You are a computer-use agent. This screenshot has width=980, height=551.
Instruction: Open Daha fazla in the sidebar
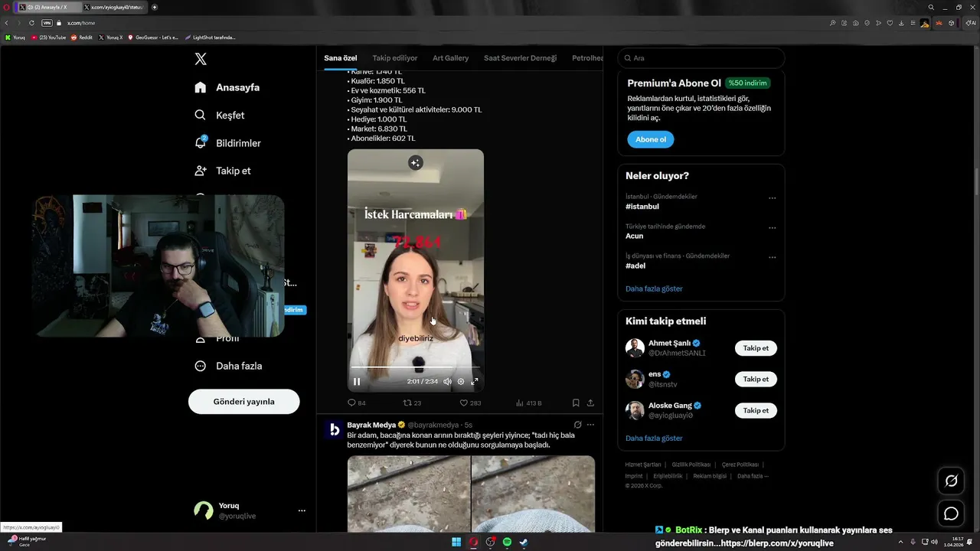click(x=228, y=366)
